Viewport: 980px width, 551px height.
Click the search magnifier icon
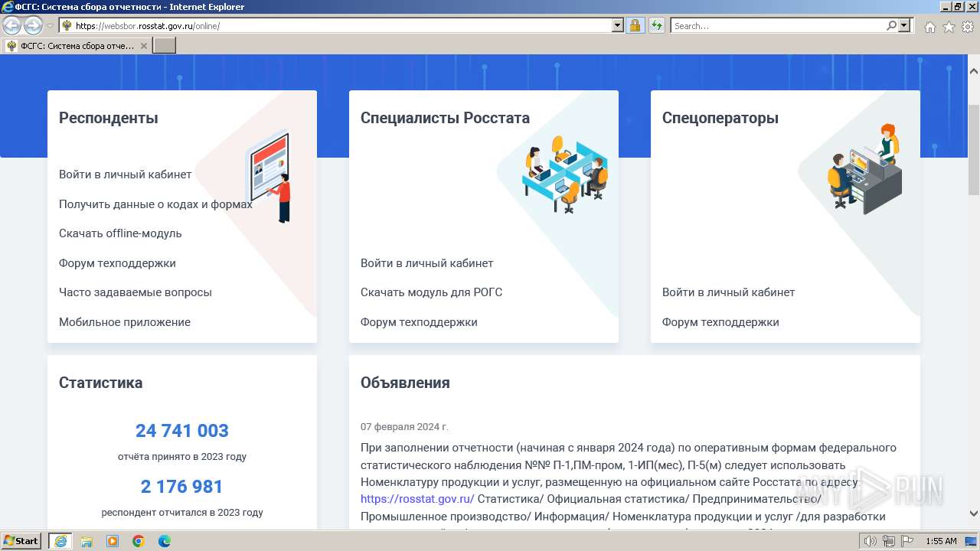(891, 26)
